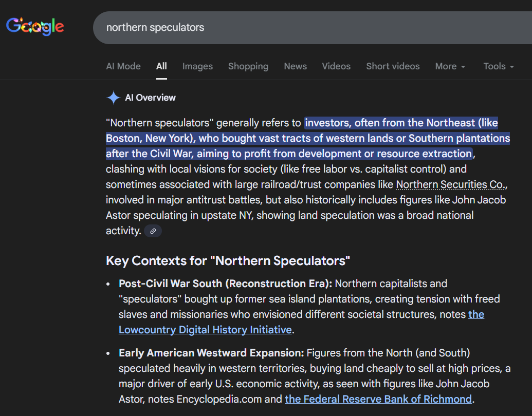
Task: Open the Short videos tab
Action: 393,66
